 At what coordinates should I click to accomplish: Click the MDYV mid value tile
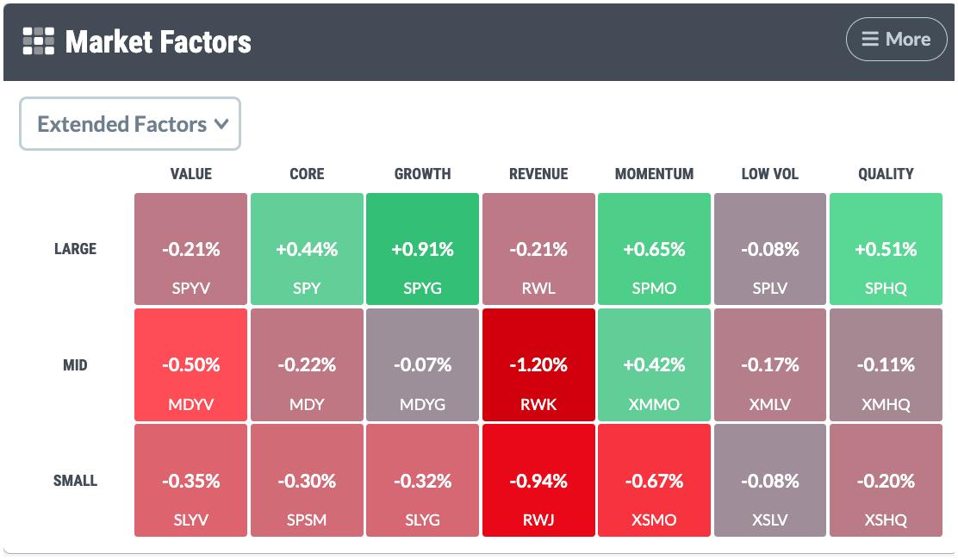[x=190, y=364]
